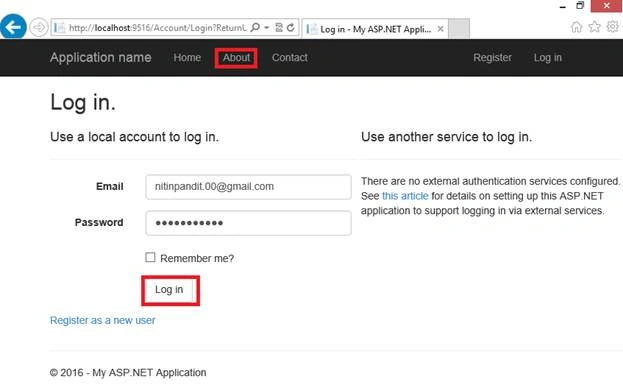This screenshot has width=623, height=385.
Task: Minimize the browser window
Action: pyautogui.click(x=563, y=6)
